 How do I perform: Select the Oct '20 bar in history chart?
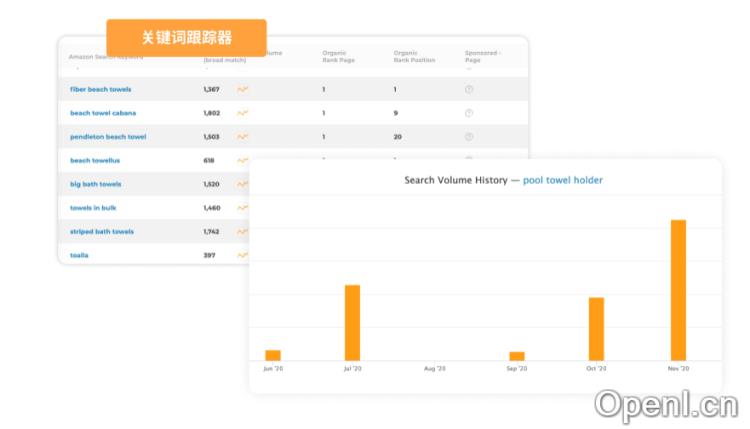[x=596, y=328]
